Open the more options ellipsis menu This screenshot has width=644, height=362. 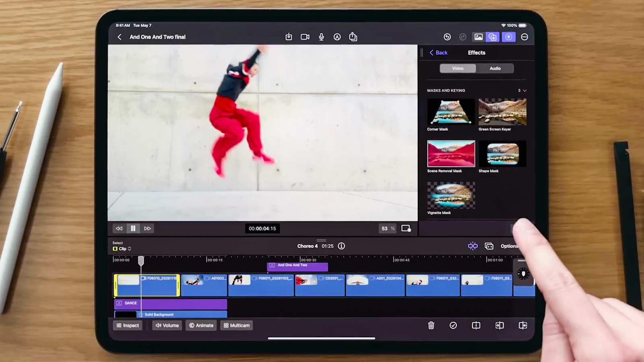[524, 37]
